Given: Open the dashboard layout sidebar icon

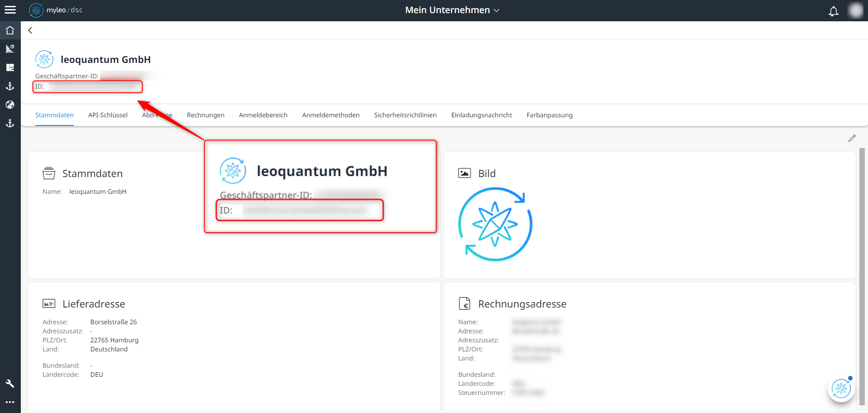Looking at the screenshot, I should point(10,67).
